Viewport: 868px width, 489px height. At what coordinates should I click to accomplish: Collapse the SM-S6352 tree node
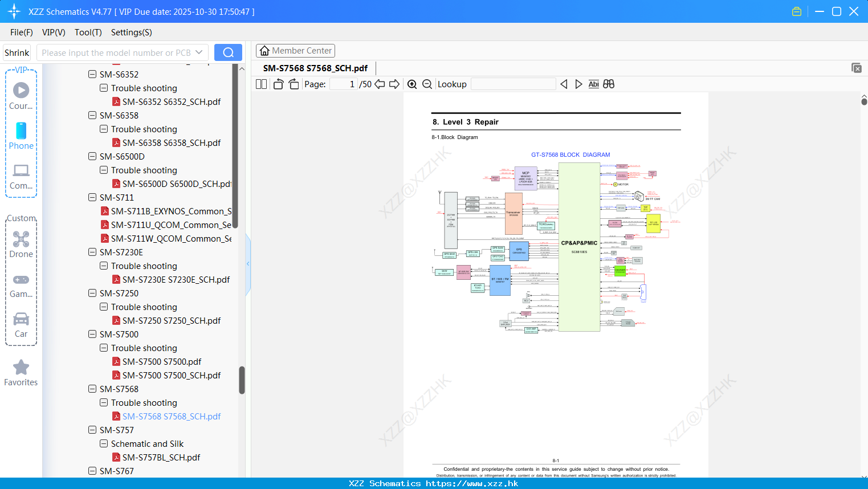click(92, 74)
